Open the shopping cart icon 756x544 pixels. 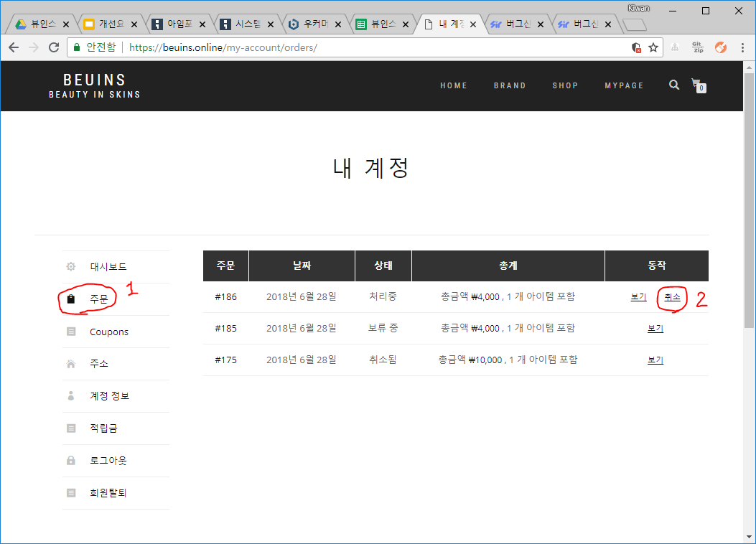pyautogui.click(x=699, y=85)
